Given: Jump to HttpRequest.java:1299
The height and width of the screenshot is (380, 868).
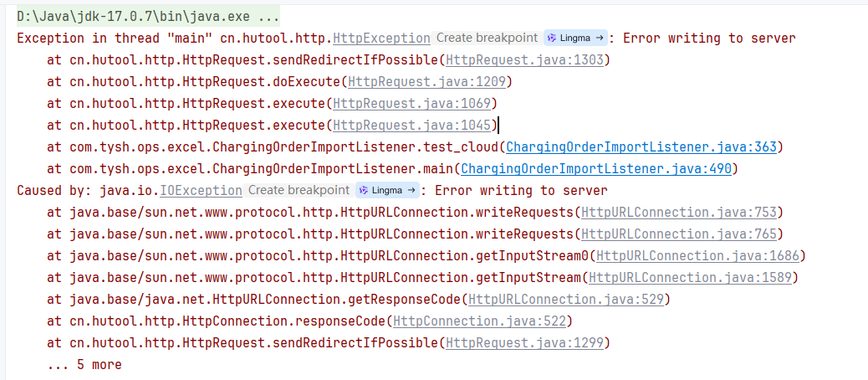Looking at the screenshot, I should coord(527,342).
